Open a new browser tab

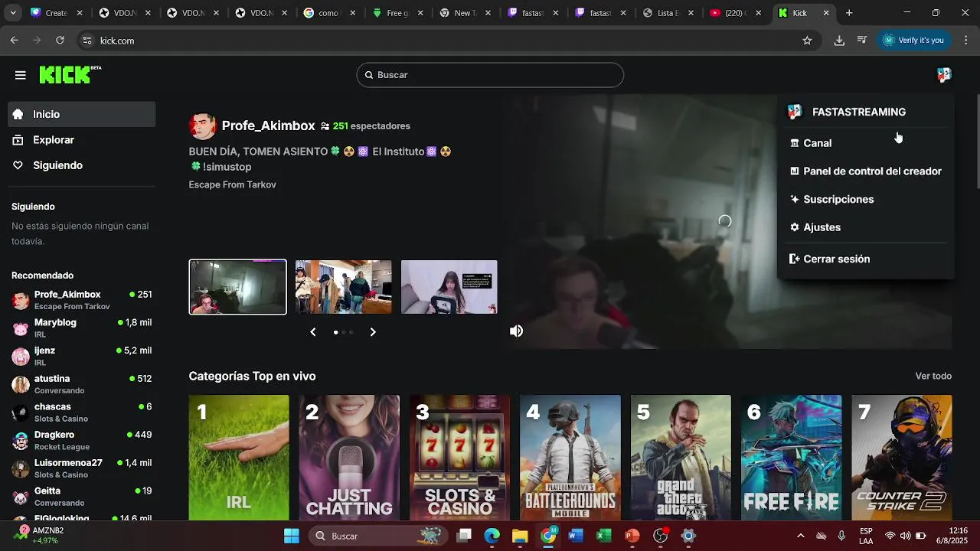849,13
